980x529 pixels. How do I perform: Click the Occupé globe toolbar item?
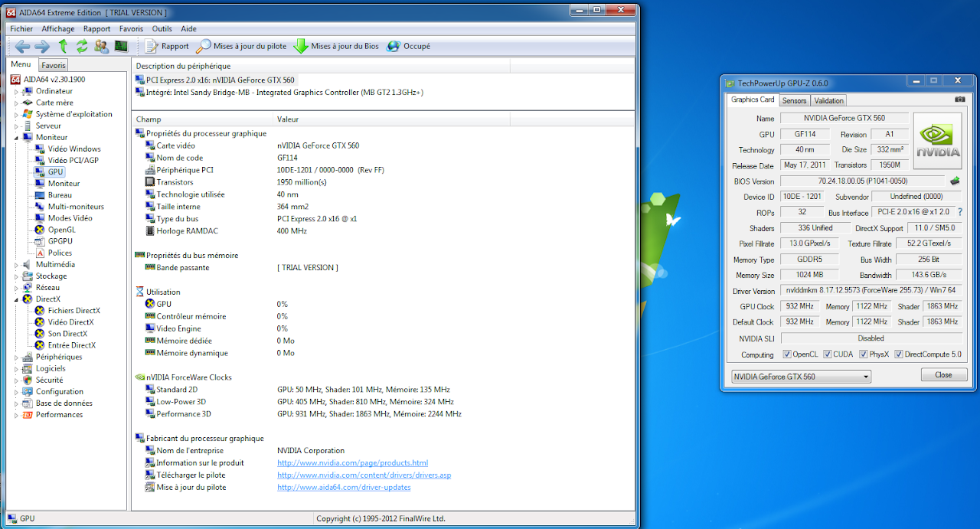409,46
